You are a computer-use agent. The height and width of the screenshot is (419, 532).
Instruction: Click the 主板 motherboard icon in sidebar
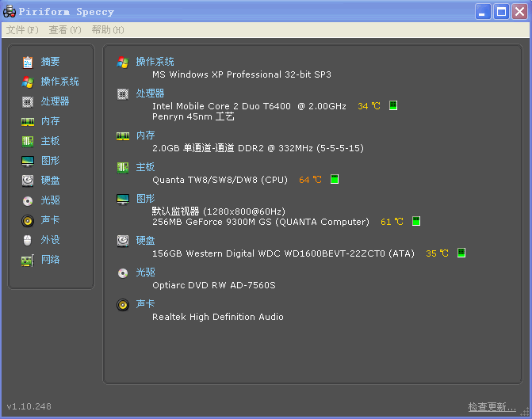(x=28, y=141)
